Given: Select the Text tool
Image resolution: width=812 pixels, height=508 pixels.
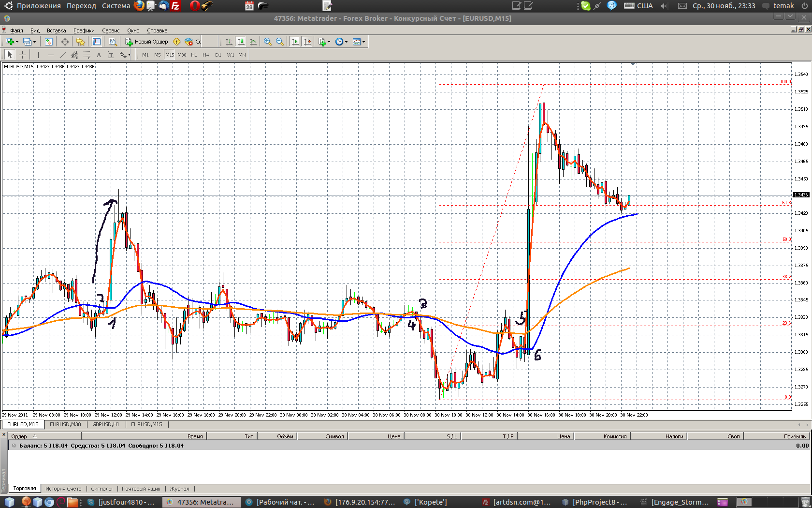Looking at the screenshot, I should coord(99,55).
